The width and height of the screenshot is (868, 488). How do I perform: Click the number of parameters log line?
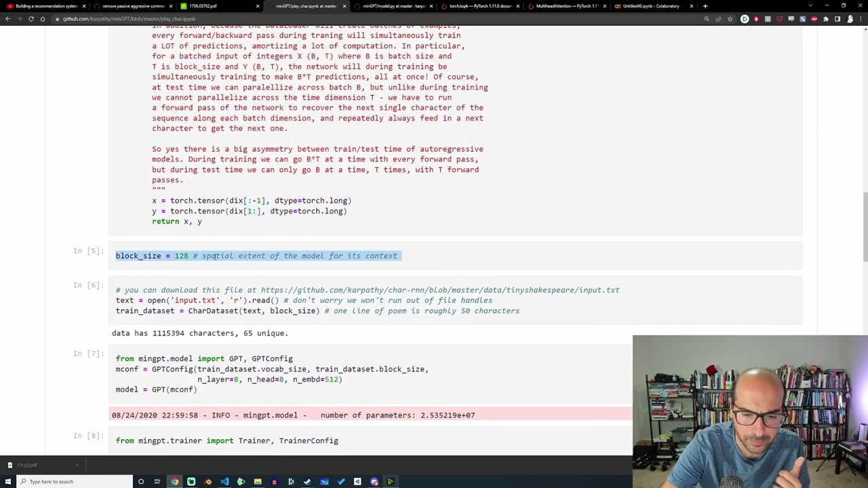(x=293, y=415)
